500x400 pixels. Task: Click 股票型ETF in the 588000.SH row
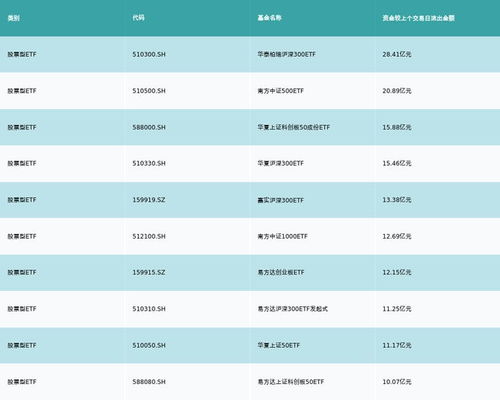click(x=22, y=127)
